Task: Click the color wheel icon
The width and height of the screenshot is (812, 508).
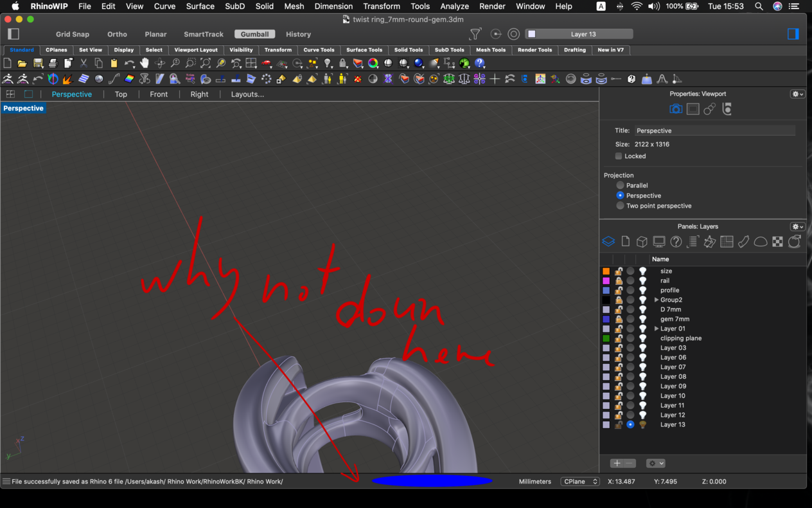Action: pyautogui.click(x=373, y=63)
